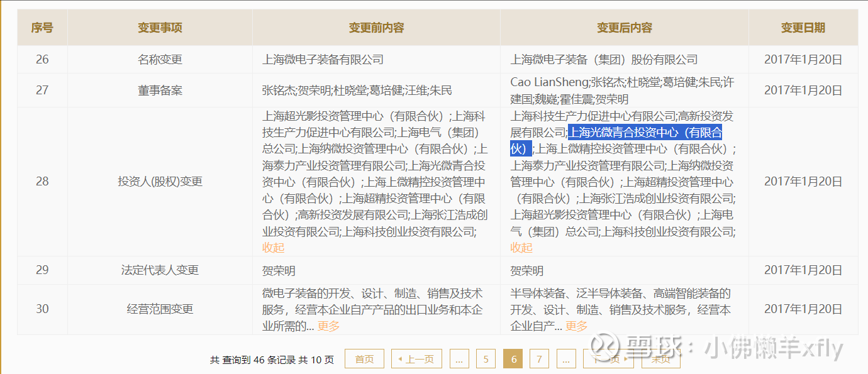Jump to last page via 末页

660,359
